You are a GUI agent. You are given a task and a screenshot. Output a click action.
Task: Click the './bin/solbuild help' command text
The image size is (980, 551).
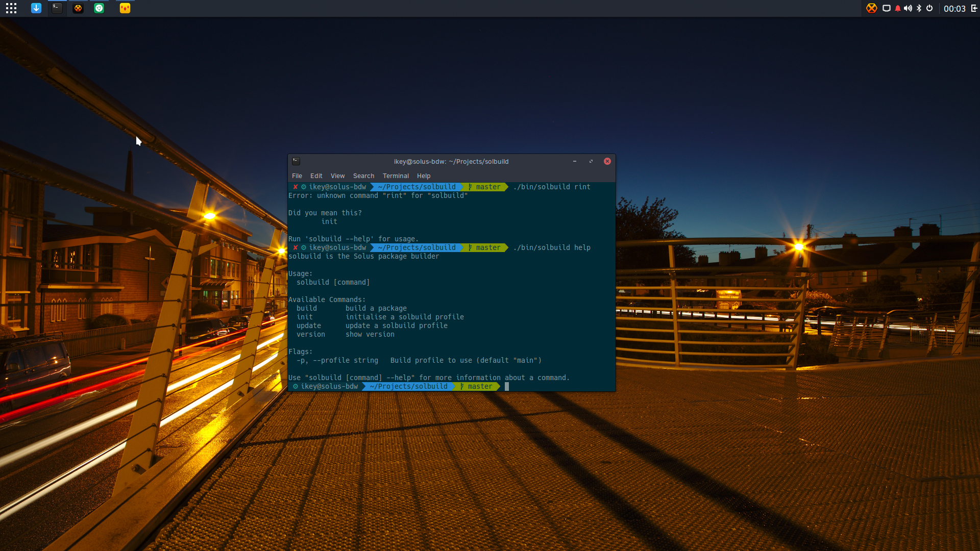tap(552, 248)
